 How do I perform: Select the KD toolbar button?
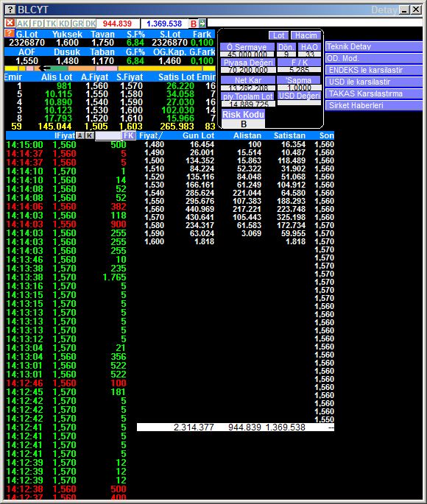coord(64,24)
